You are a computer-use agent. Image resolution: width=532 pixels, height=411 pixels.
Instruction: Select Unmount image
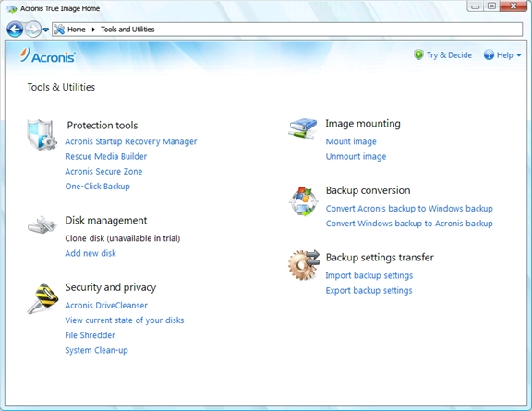(x=356, y=156)
